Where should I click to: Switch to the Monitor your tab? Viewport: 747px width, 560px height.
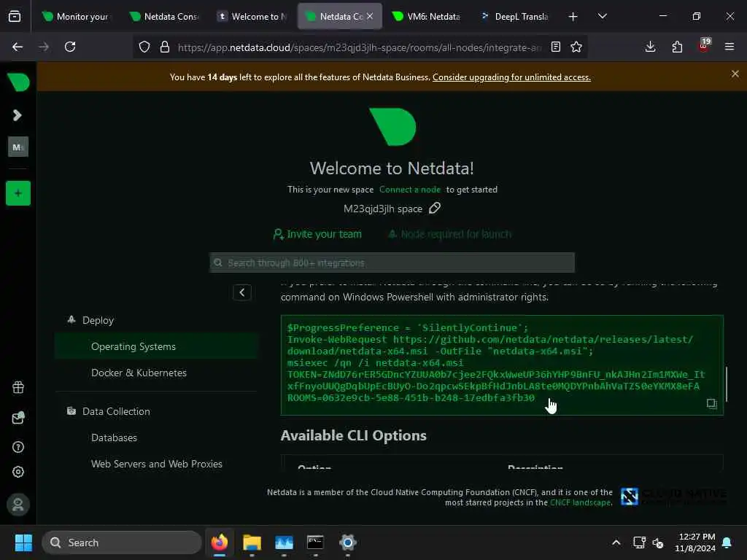point(75,17)
